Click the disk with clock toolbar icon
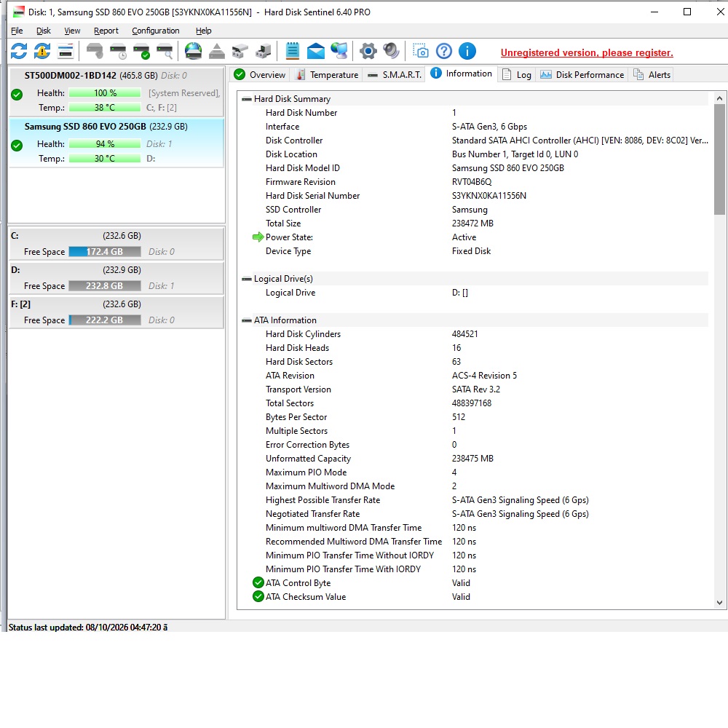Image resolution: width=728 pixels, height=728 pixels. pyautogui.click(x=118, y=51)
